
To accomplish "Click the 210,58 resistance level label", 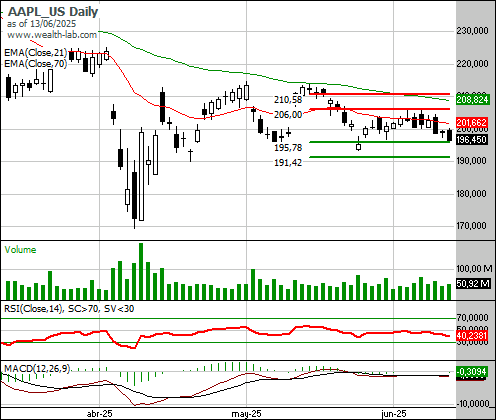I will (x=288, y=99).
